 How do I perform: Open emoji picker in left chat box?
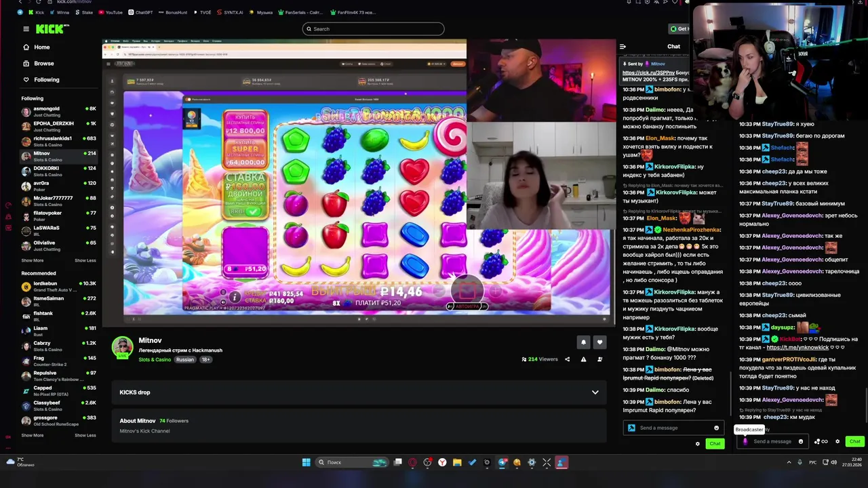716,428
